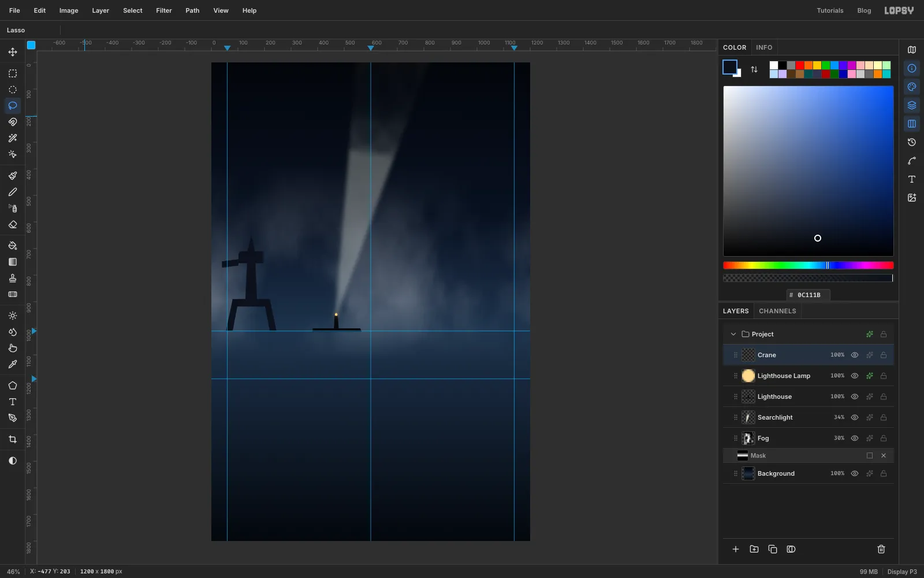Select the Rectangular Marquee tool
Image resolution: width=924 pixels, height=578 pixels.
point(13,73)
